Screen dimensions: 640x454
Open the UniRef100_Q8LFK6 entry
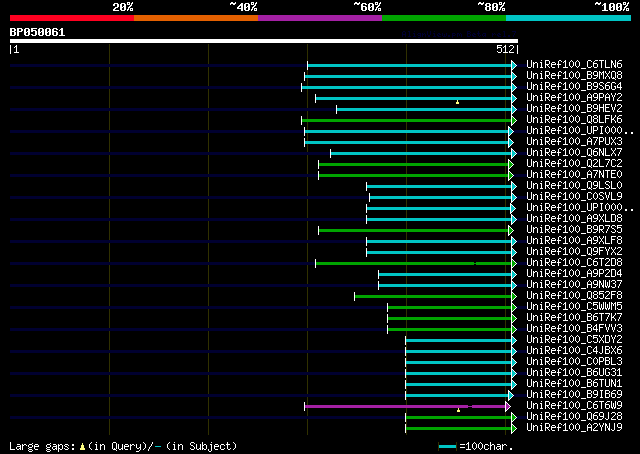pos(574,120)
